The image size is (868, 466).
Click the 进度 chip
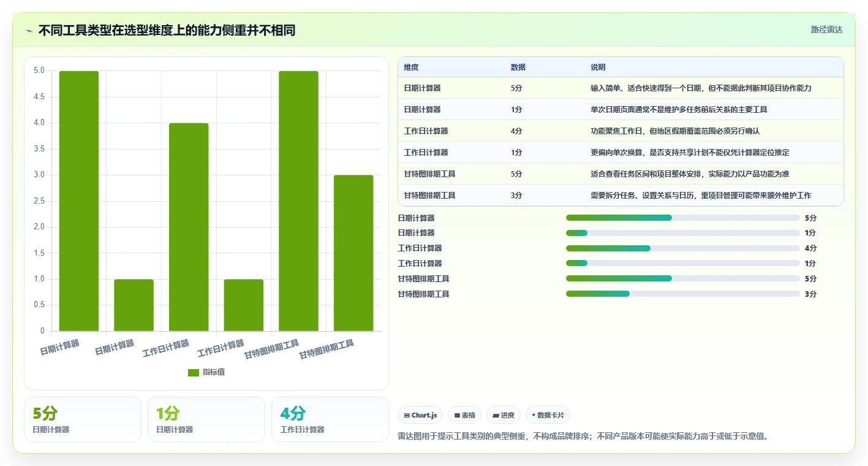click(x=504, y=415)
